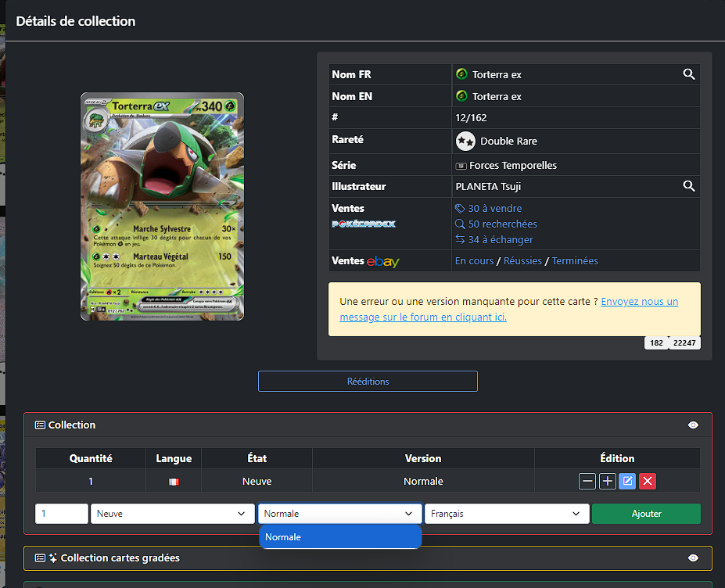The height and width of the screenshot is (588, 725).
Task: Delete the collection entry with red X
Action: point(648,481)
